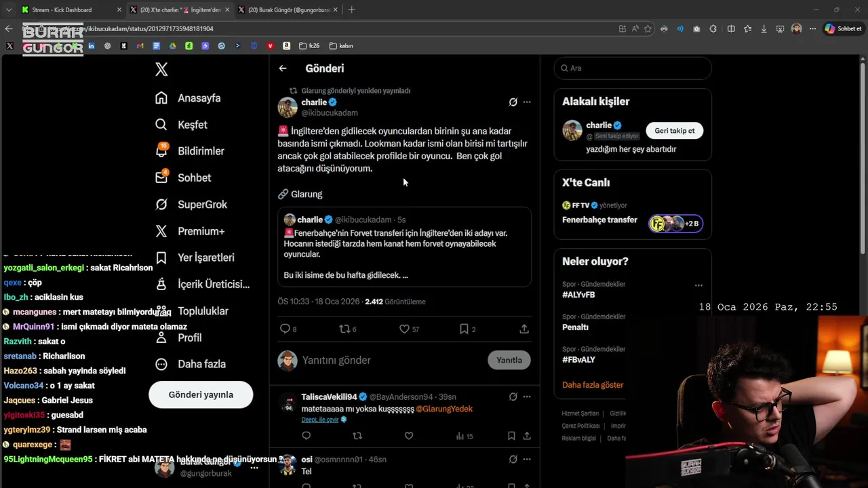The height and width of the screenshot is (488, 868).
Task: Open Anasayfa home page
Action: [188, 98]
